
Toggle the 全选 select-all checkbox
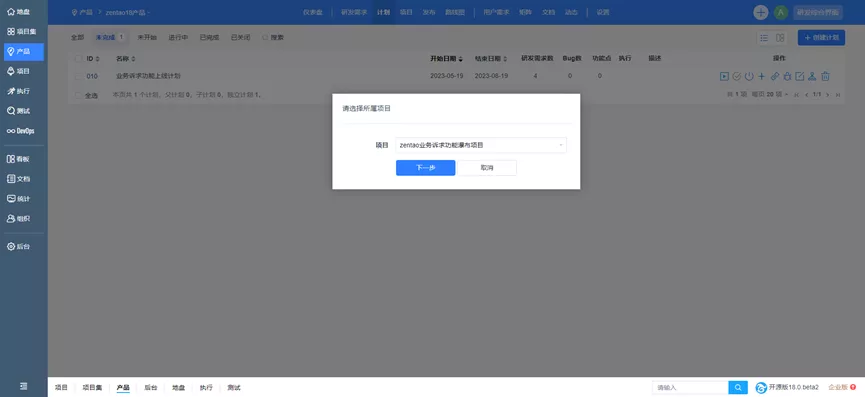(78, 95)
